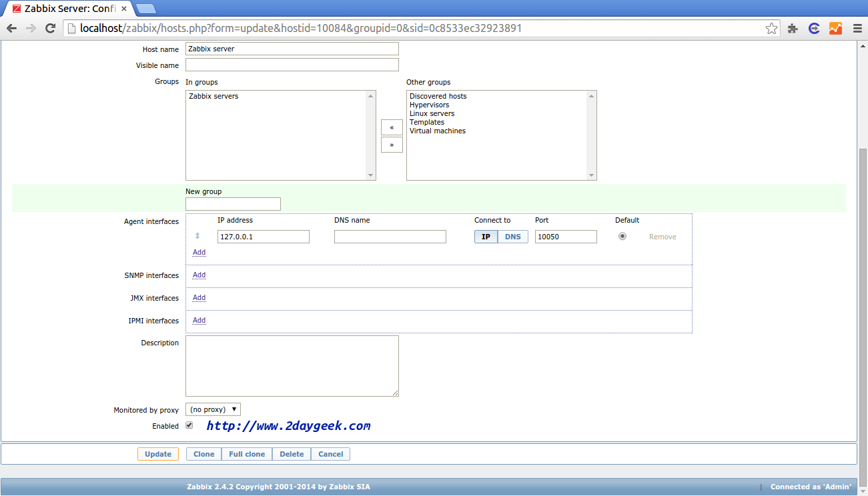This screenshot has width=868, height=496.
Task: Click the Update button
Action: [x=158, y=454]
